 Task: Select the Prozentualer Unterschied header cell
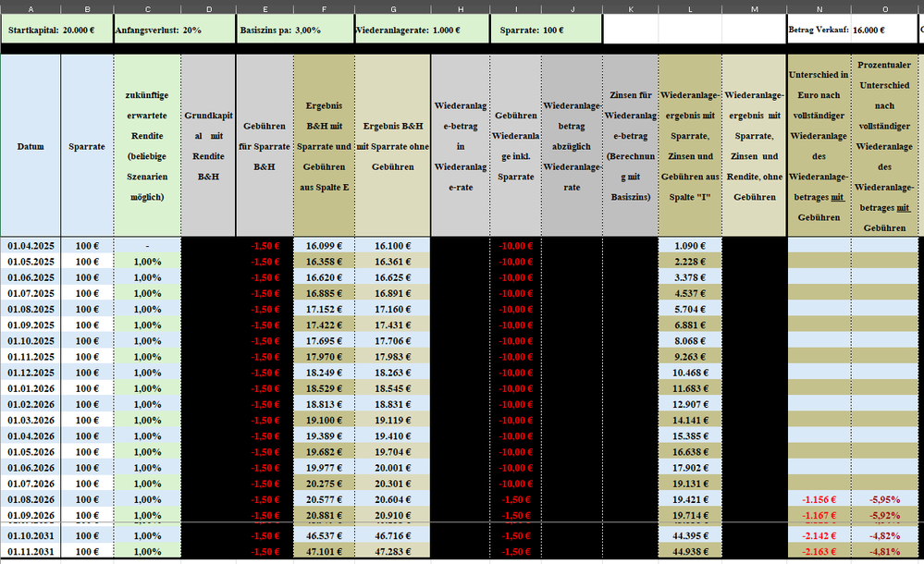coord(884,145)
